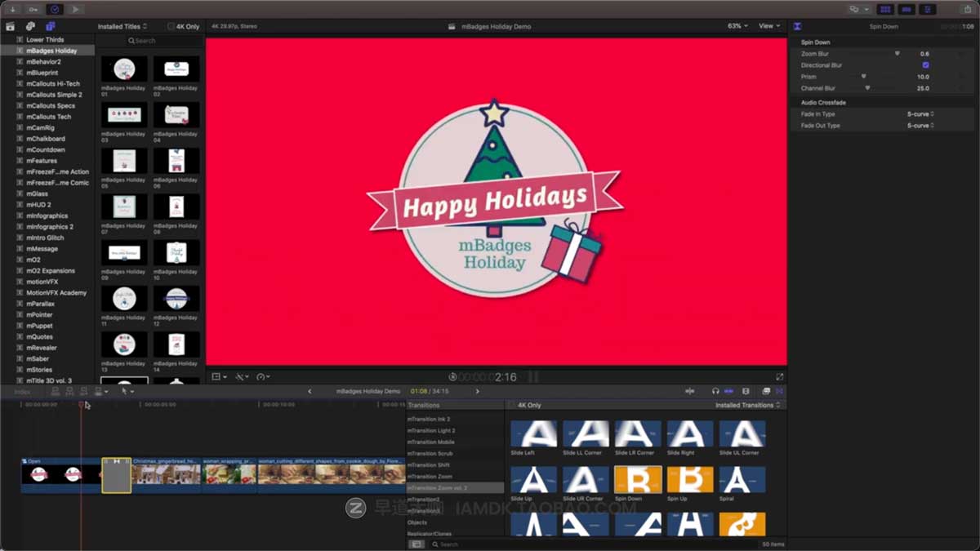
Task: Open the Photos and Audio sidebar
Action: tap(30, 26)
